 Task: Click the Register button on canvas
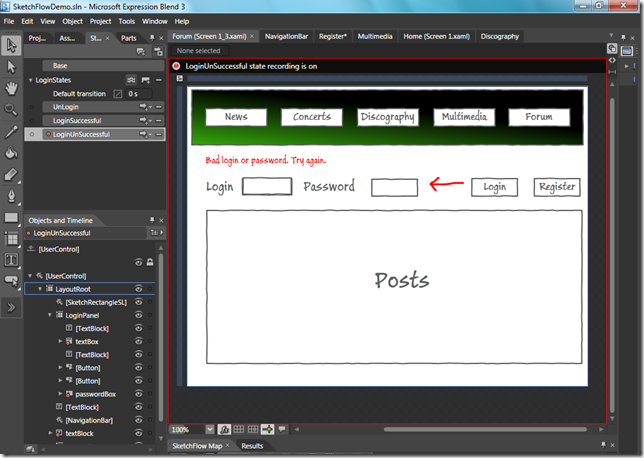click(x=556, y=187)
